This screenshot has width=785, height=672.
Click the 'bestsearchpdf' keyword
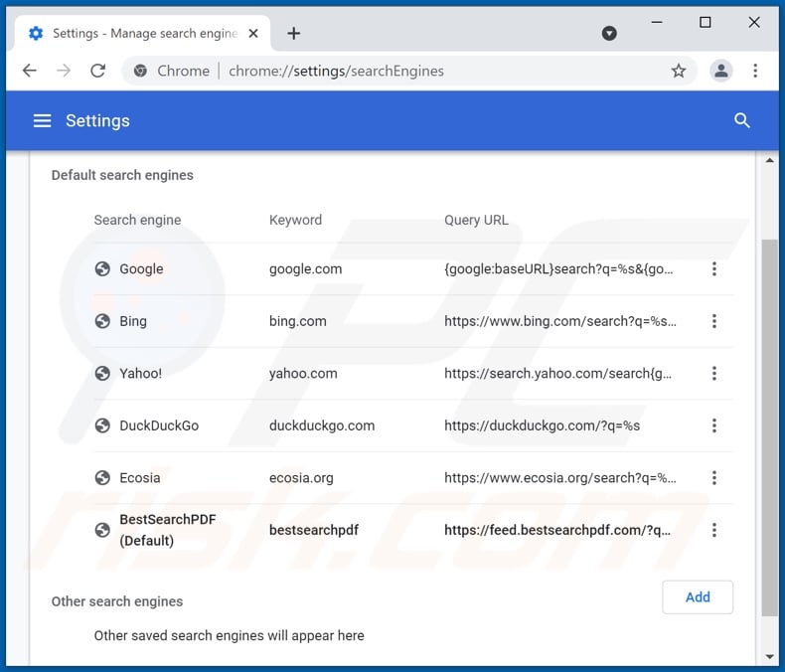(x=313, y=530)
